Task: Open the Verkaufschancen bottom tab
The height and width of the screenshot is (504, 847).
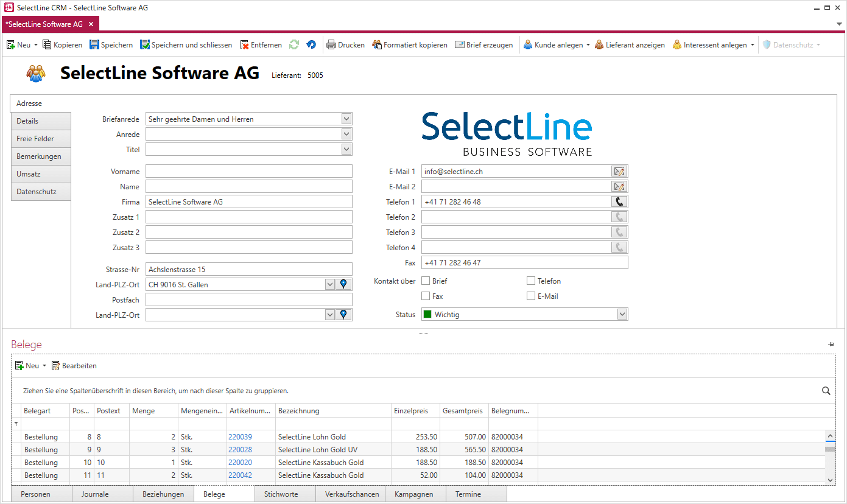Action: click(351, 494)
